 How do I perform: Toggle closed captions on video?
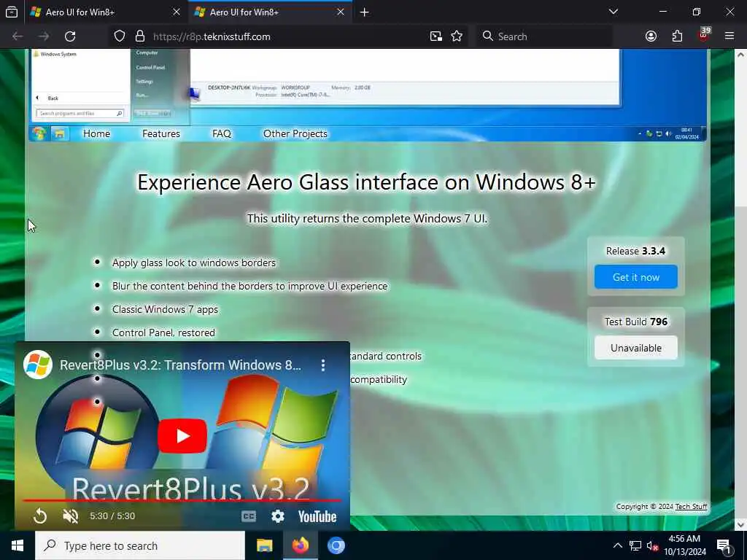249,516
